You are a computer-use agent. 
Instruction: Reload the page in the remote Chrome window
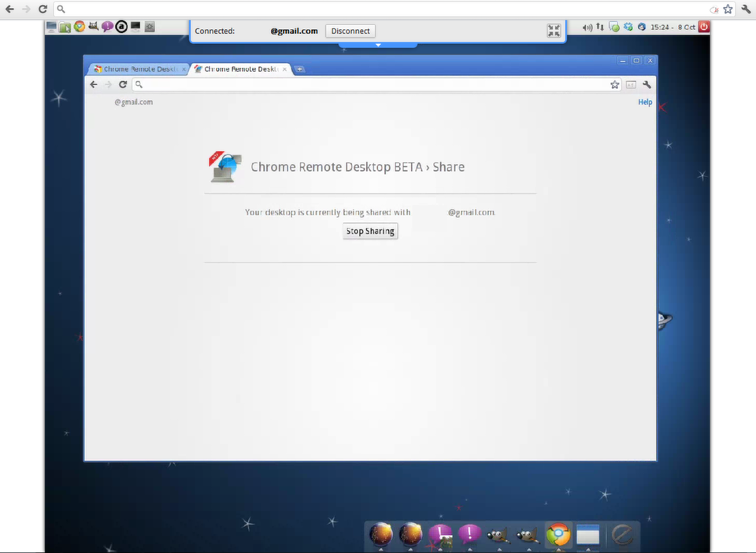123,84
